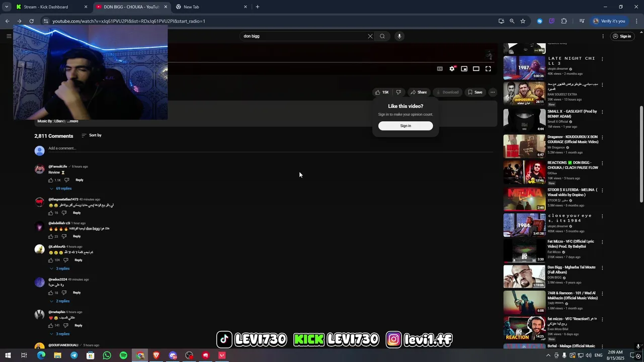Clear the 'don bigg' search text

point(370,36)
